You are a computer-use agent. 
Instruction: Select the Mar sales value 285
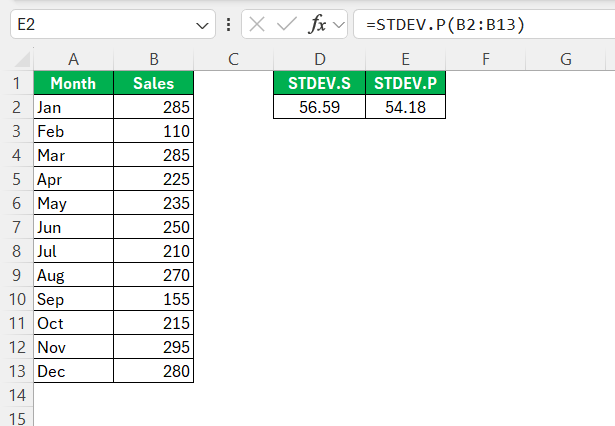click(153, 155)
